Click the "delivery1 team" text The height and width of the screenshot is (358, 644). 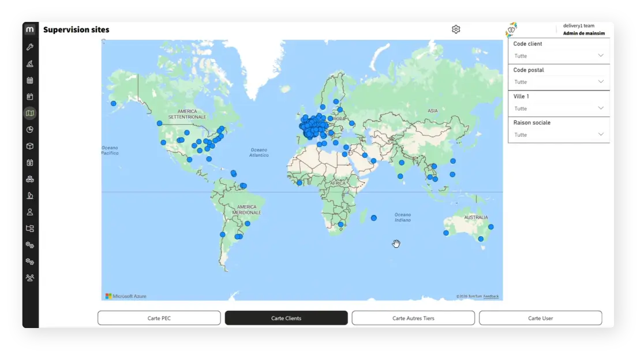click(x=579, y=25)
